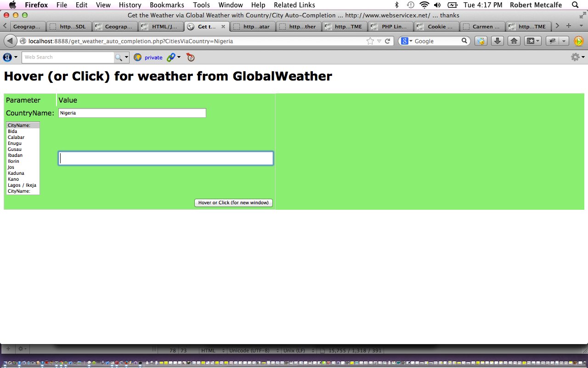The width and height of the screenshot is (588, 368).
Task: Open the Wi-Fi status menu
Action: (x=424, y=5)
